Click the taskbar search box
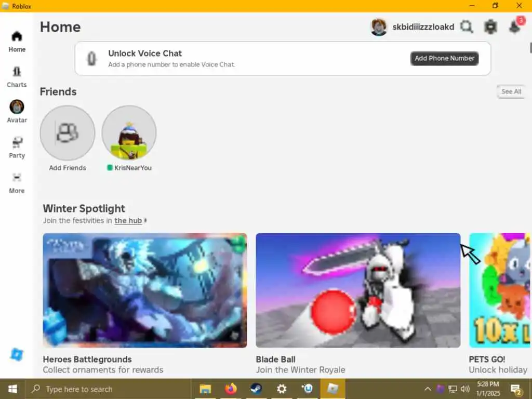Screen dimensions: 532x399 tap(108, 389)
